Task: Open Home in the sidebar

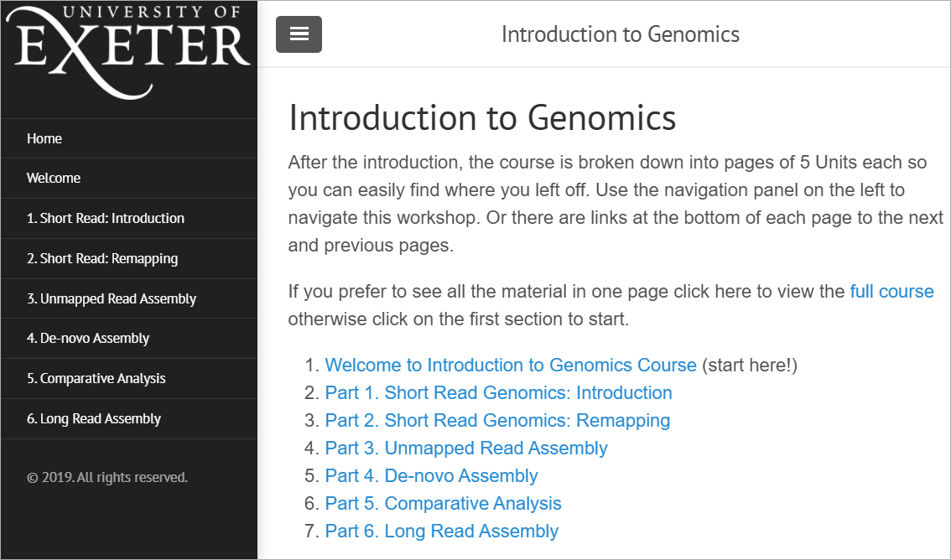Action: 44,138
